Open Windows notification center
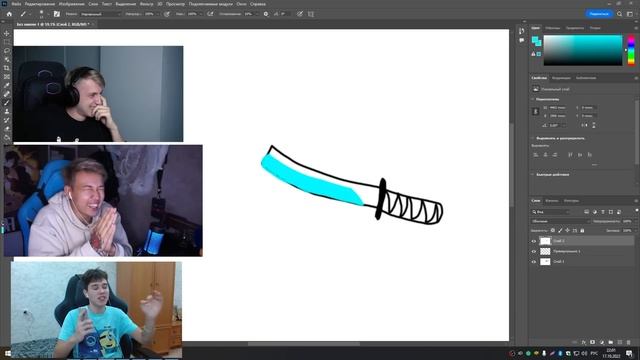Image resolution: width=640 pixels, height=360 pixels. 629,353
